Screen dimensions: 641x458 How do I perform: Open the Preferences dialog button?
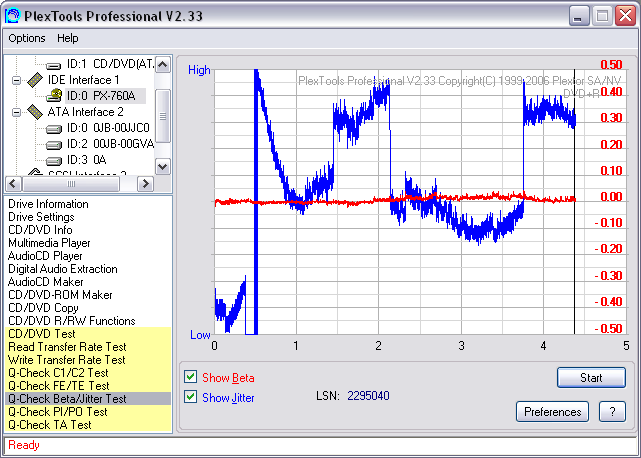[x=552, y=411]
